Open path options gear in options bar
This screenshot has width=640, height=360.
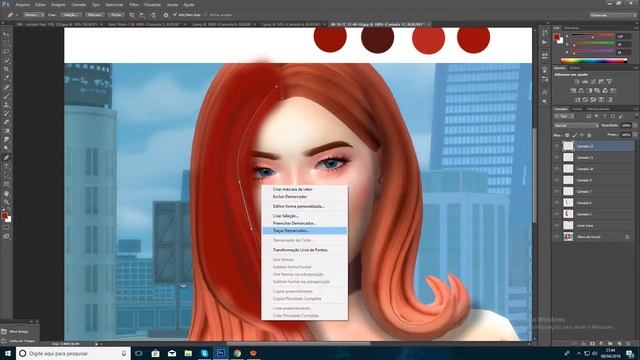point(166,15)
